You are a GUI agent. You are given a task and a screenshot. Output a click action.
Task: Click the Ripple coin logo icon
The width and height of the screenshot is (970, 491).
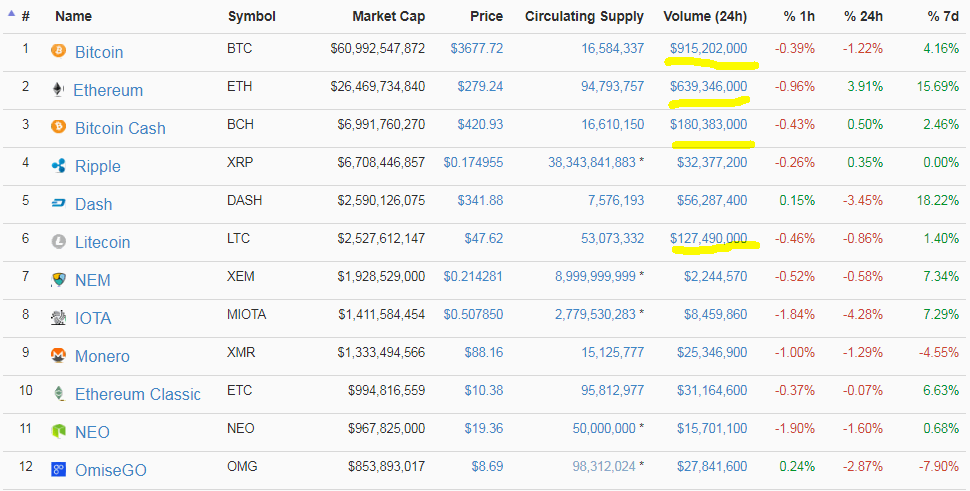click(x=58, y=166)
